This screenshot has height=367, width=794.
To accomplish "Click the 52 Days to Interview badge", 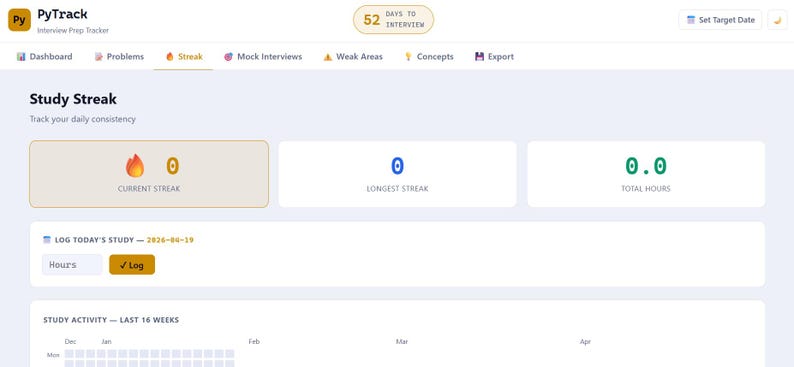I will point(393,20).
